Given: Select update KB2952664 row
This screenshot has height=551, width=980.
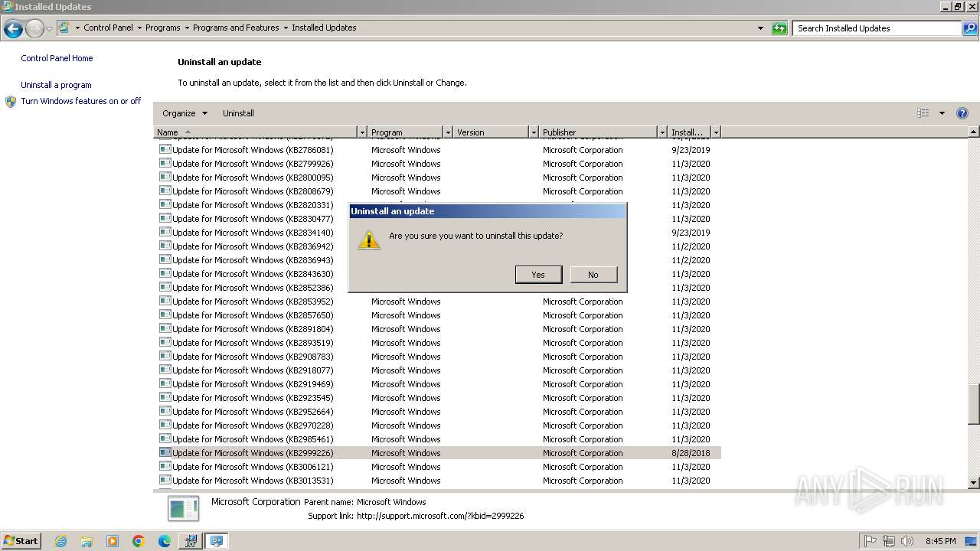Looking at the screenshot, I should 437,412.
